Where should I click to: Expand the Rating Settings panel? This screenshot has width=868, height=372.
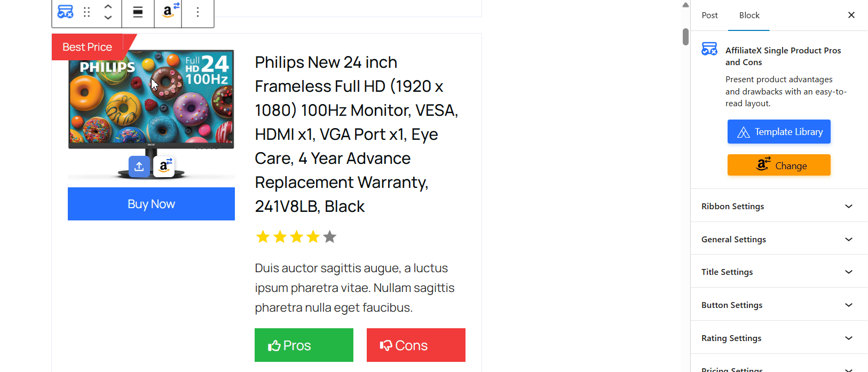(779, 338)
